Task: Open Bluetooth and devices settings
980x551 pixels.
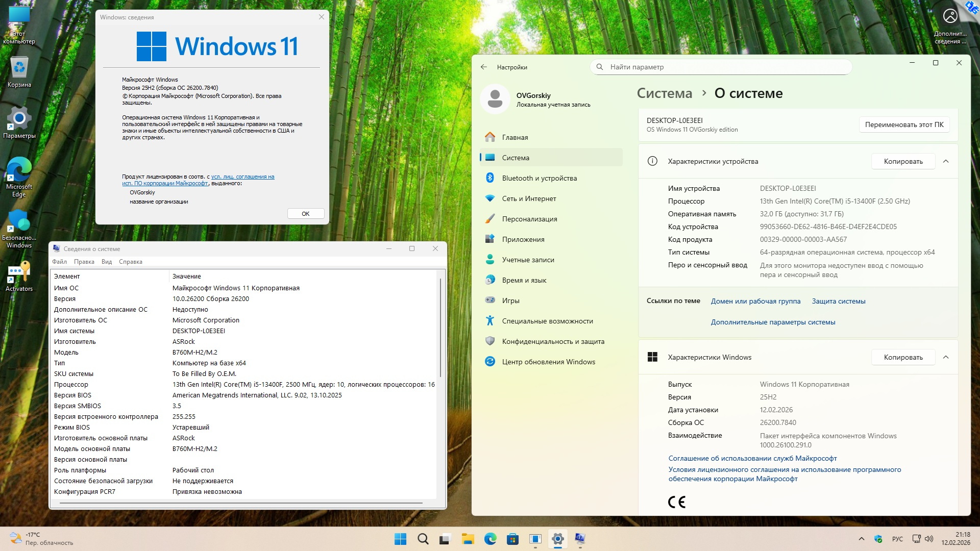Action: point(539,178)
